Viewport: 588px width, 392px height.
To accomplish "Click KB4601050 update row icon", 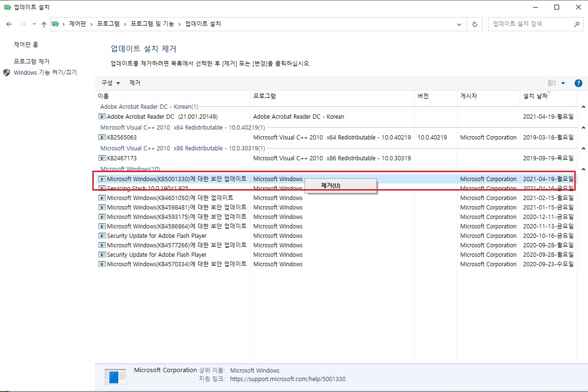I will click(x=102, y=198).
